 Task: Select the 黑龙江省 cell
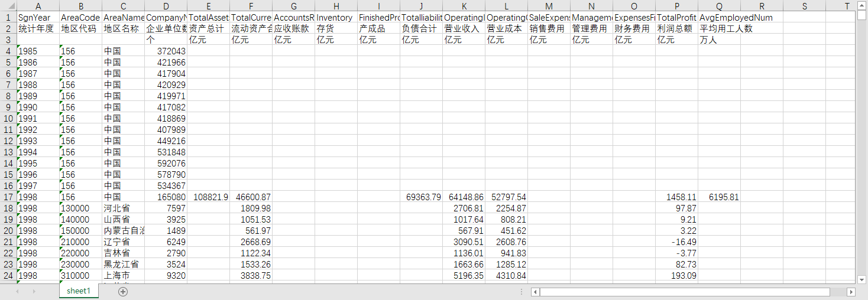[x=124, y=264]
